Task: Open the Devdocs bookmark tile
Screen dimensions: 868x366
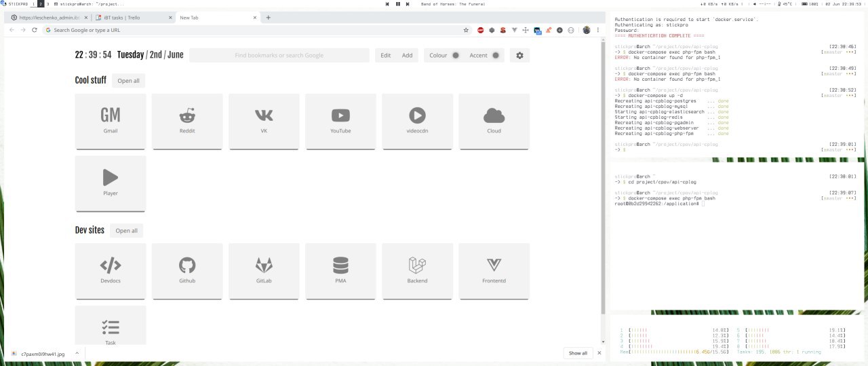Action: point(111,270)
